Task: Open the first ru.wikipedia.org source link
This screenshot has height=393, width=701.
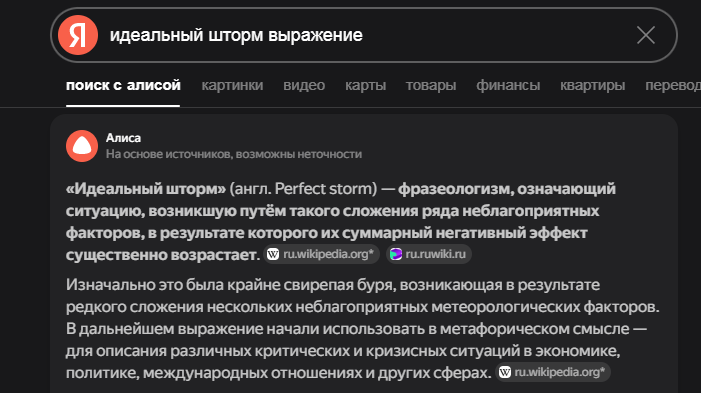Action: [321, 254]
